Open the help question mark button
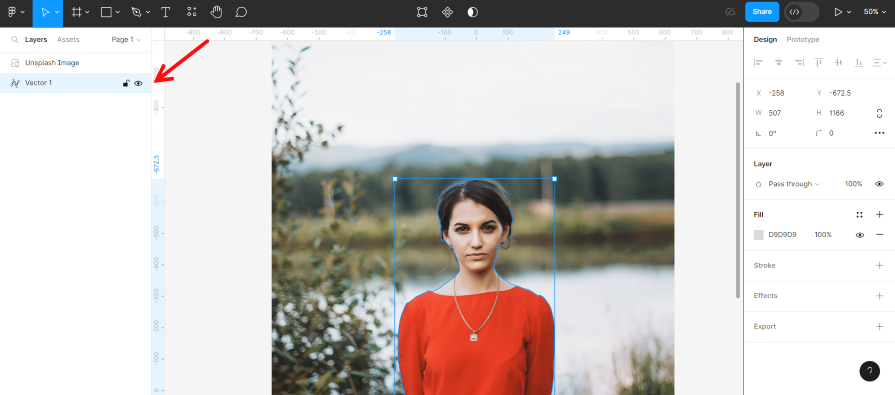 tap(869, 371)
